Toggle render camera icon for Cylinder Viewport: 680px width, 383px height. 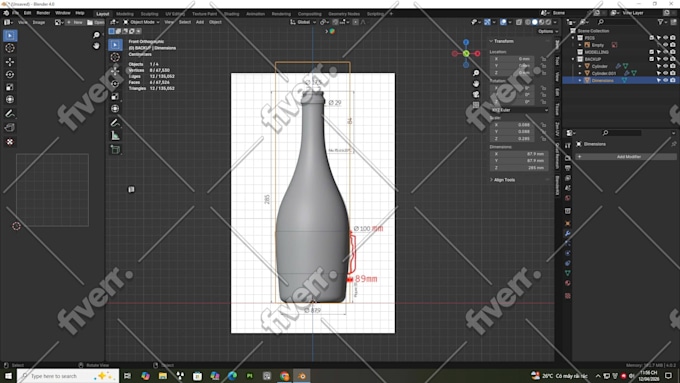click(x=673, y=66)
